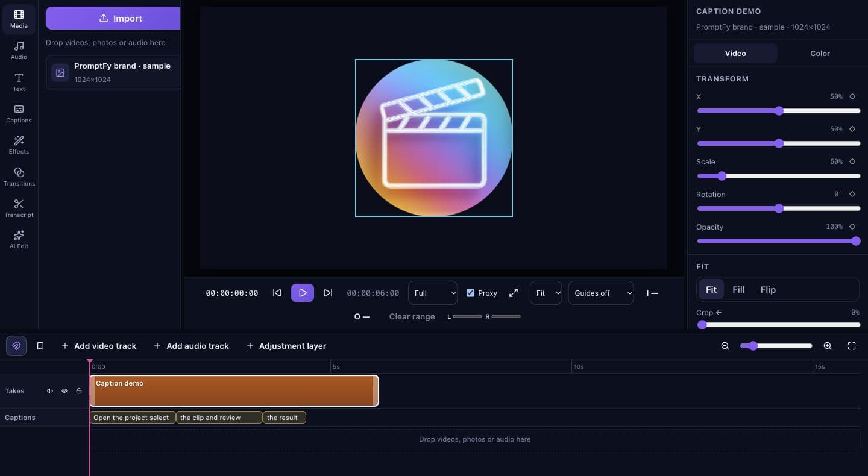The width and height of the screenshot is (868, 476).
Task: Select the Flip option under FIT section
Action: click(x=768, y=289)
